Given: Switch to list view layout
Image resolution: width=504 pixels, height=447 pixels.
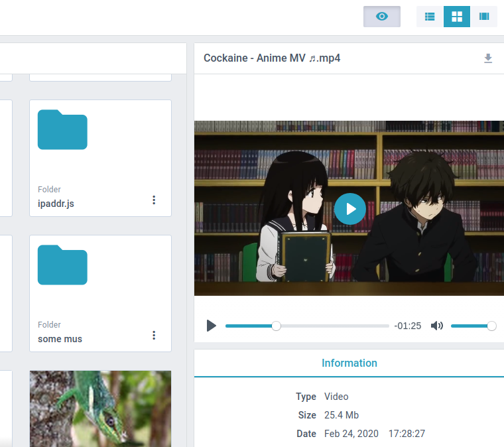Looking at the screenshot, I should (x=430, y=17).
